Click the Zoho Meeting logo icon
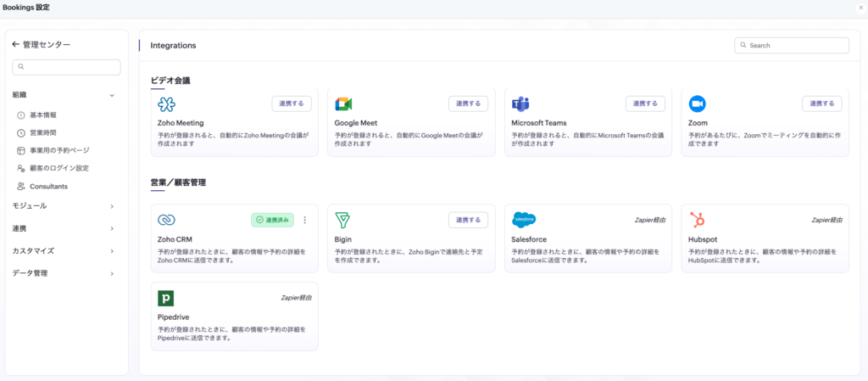 tap(167, 104)
